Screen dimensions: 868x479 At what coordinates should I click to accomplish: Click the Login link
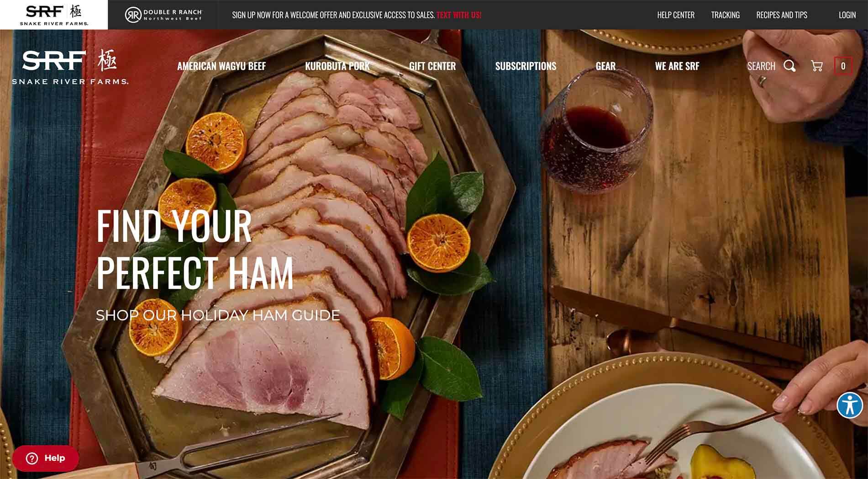(847, 15)
